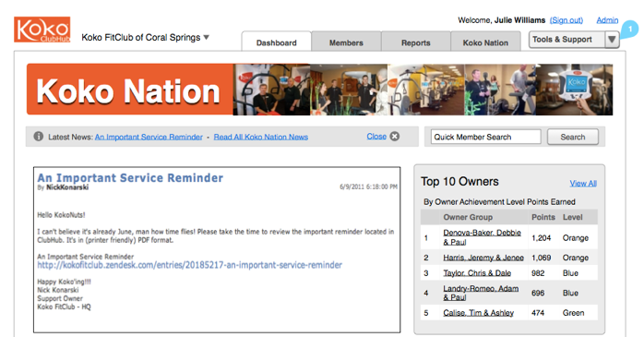This screenshot has height=337, width=644.
Task: Focus the Quick Member Search field
Action: pyautogui.click(x=486, y=137)
